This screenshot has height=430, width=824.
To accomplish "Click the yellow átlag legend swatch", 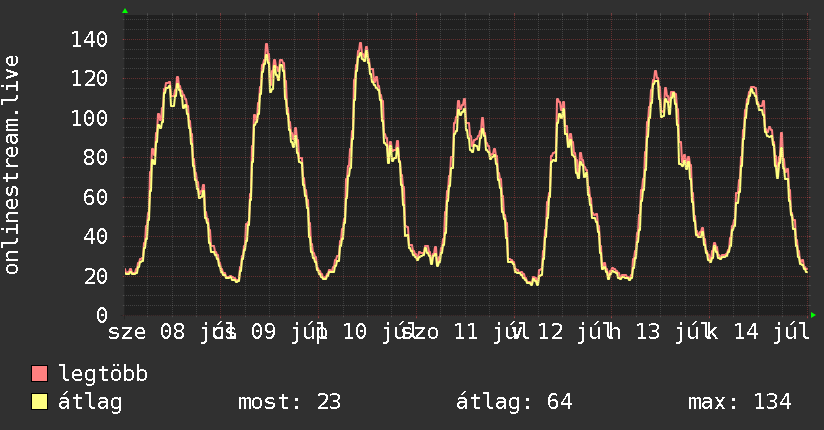I will (39, 402).
